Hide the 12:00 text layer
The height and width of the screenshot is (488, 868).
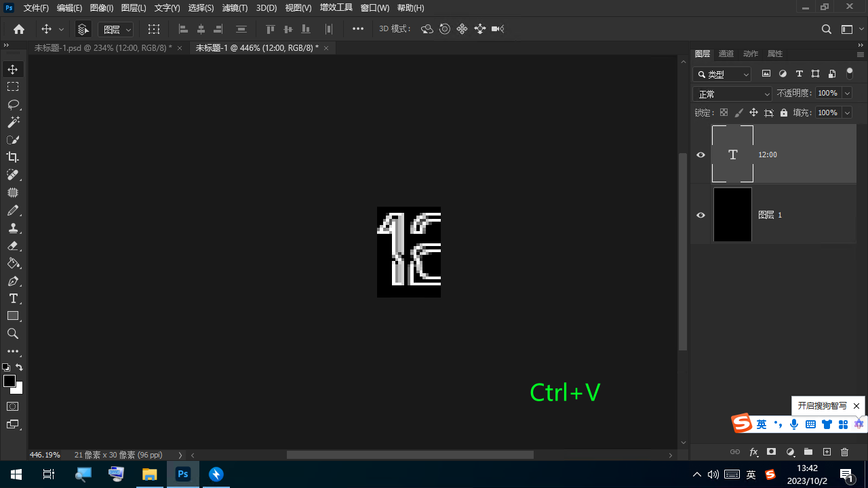click(x=701, y=155)
